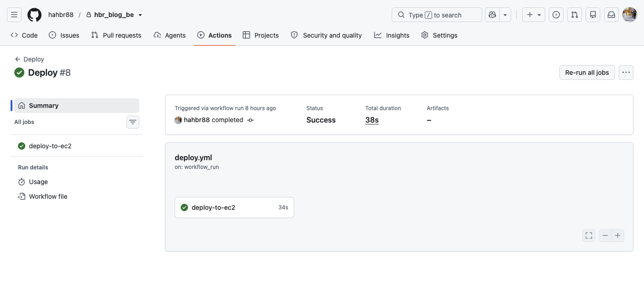The height and width of the screenshot is (297, 644).
Task: Click the 38s total duration link
Action: (372, 120)
